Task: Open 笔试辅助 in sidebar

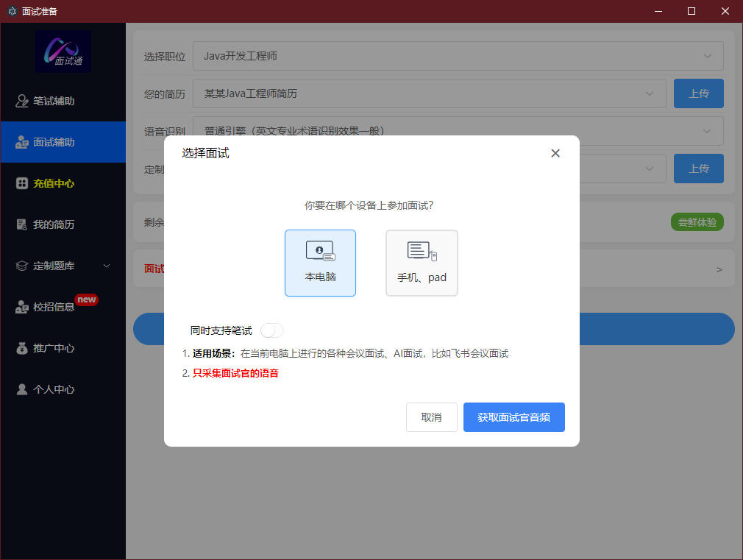Action: point(63,101)
